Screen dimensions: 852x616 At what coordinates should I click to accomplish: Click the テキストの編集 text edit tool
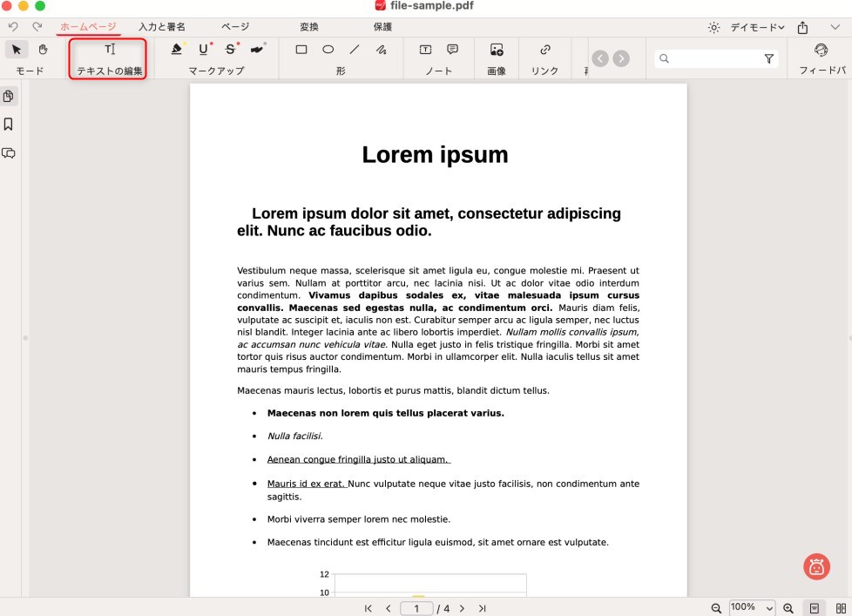pyautogui.click(x=109, y=51)
